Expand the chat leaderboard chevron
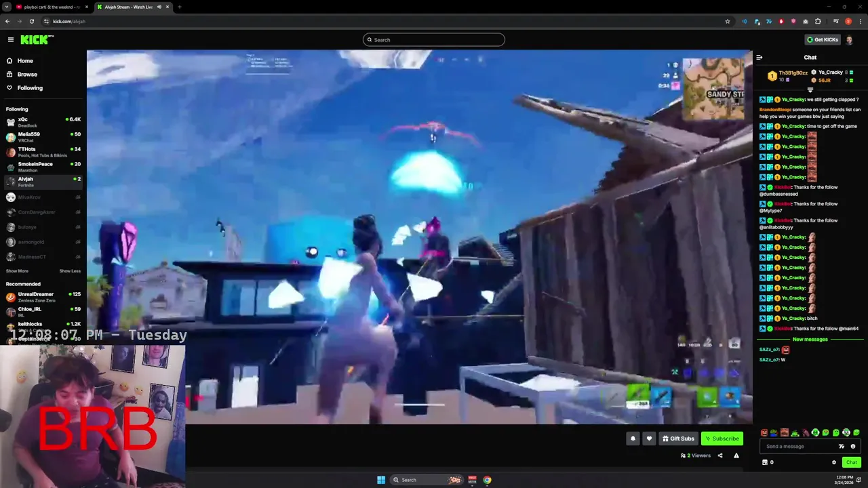868x488 pixels. tap(810, 89)
